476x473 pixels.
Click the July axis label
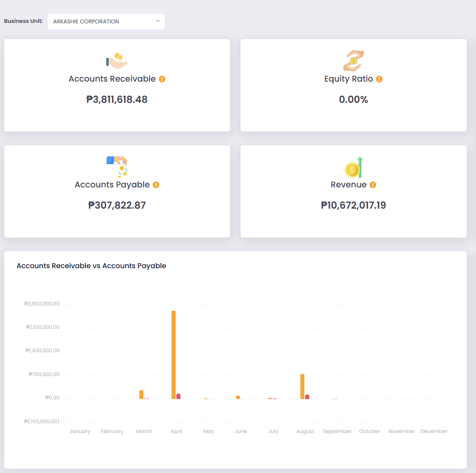(273, 431)
